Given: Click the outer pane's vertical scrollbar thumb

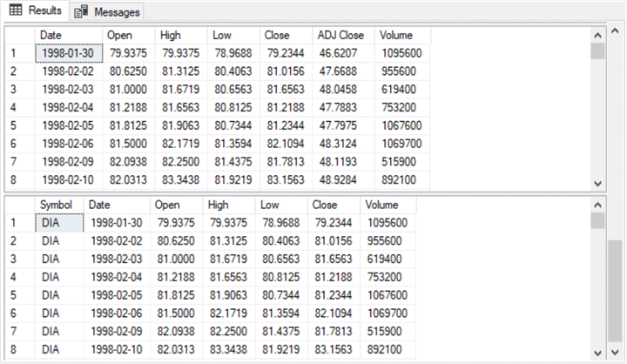Looking at the screenshot, I should click(616, 287).
